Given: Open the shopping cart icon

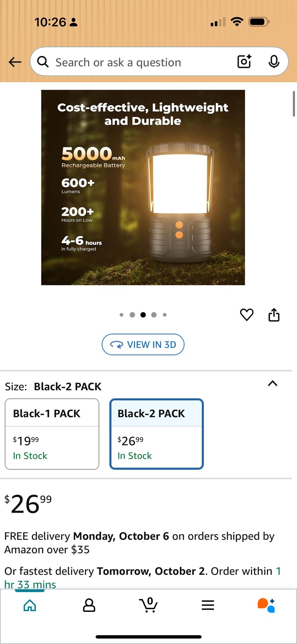Looking at the screenshot, I should 148,605.
